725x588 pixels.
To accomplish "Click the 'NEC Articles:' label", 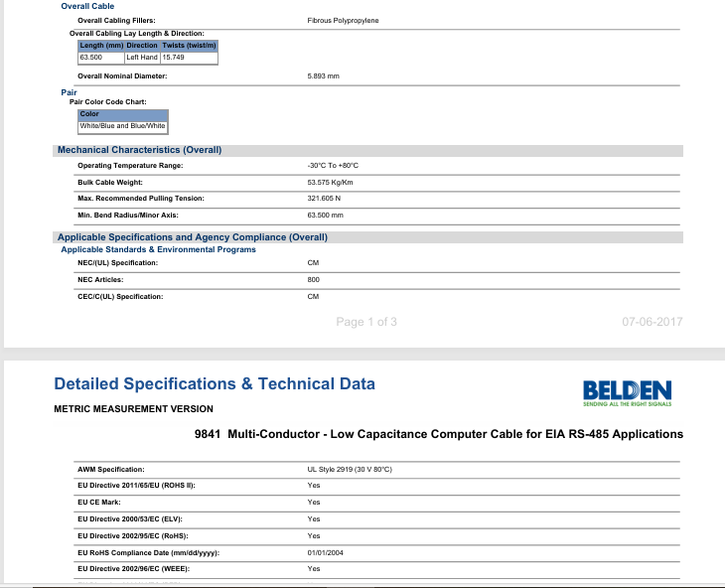I will (x=100, y=280).
